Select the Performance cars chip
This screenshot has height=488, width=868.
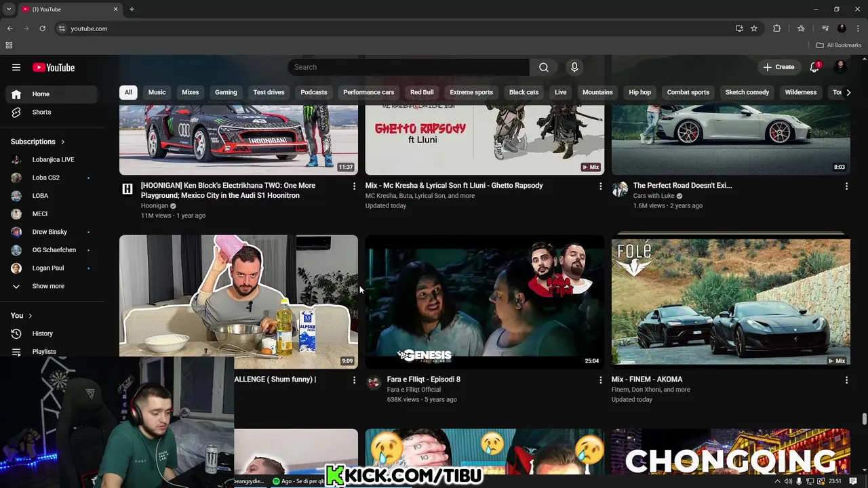(369, 92)
